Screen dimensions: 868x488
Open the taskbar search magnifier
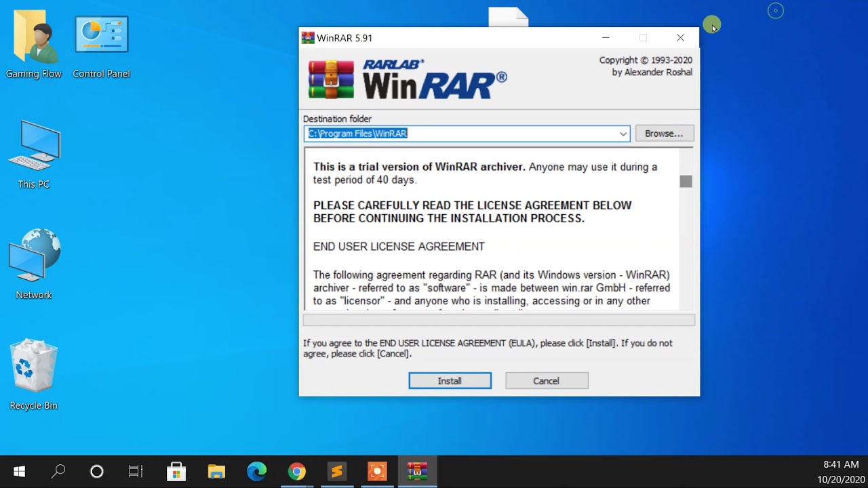58,472
